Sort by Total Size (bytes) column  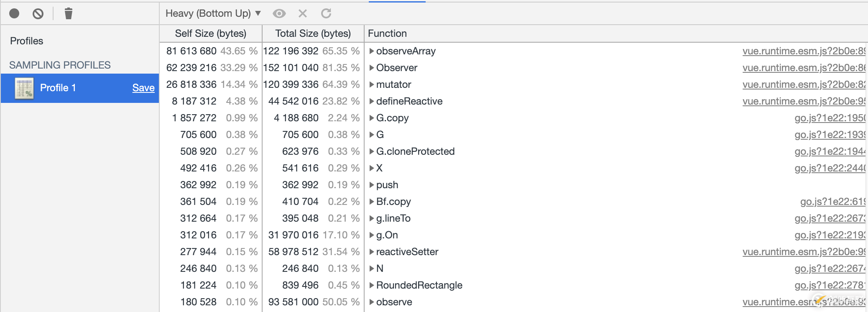(313, 33)
